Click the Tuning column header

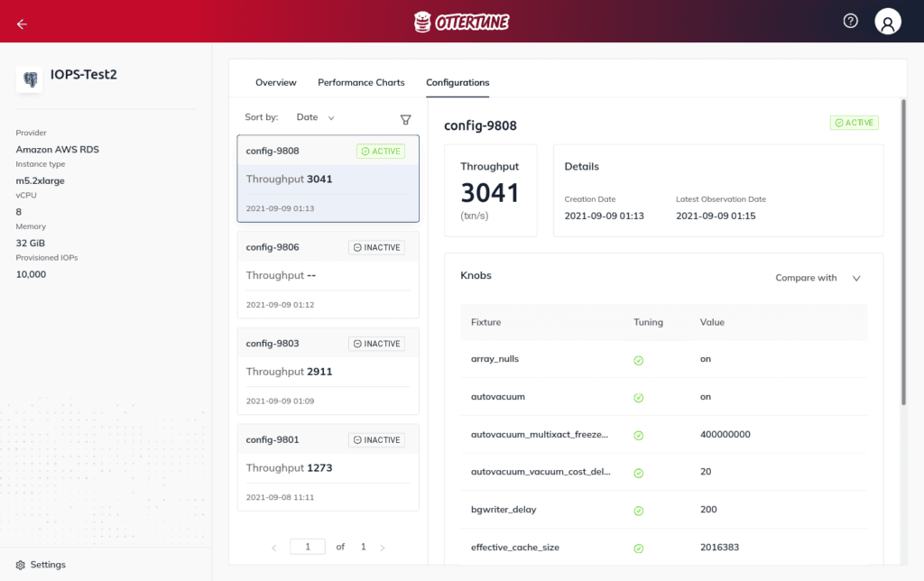click(648, 322)
